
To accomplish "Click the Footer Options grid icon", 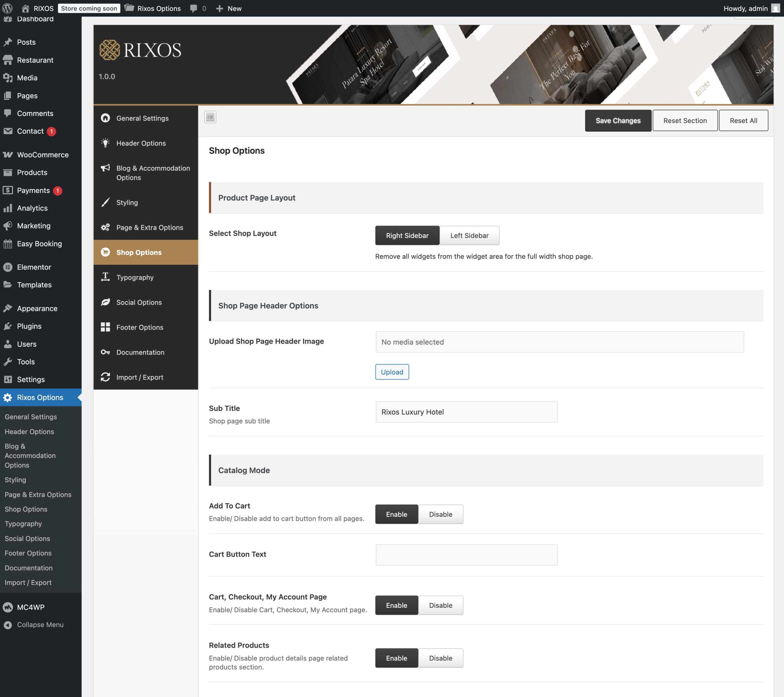I will (x=105, y=327).
